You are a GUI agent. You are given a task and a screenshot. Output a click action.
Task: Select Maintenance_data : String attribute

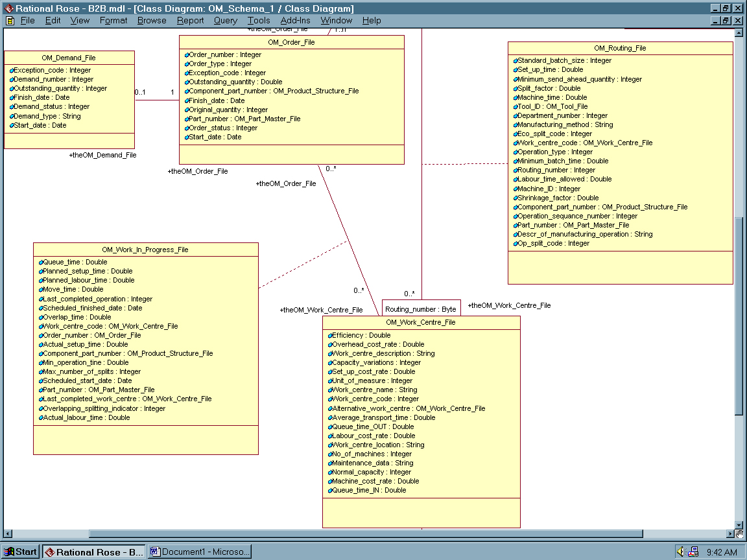(371, 463)
